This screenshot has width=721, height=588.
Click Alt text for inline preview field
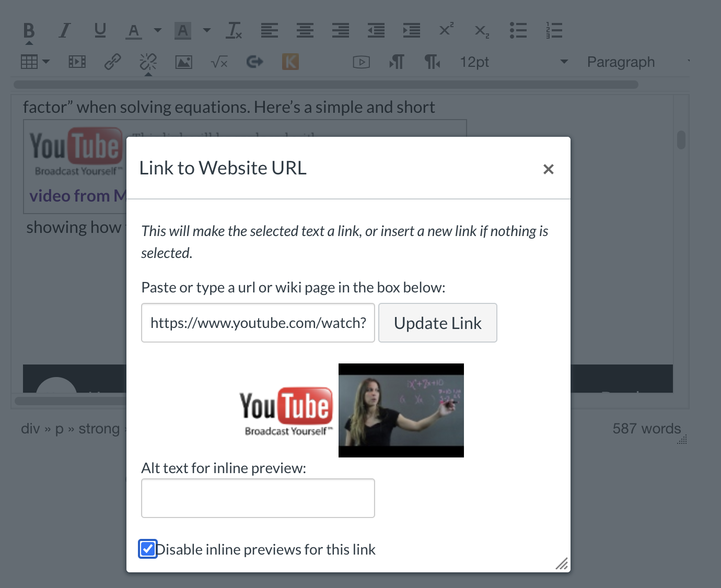click(258, 498)
